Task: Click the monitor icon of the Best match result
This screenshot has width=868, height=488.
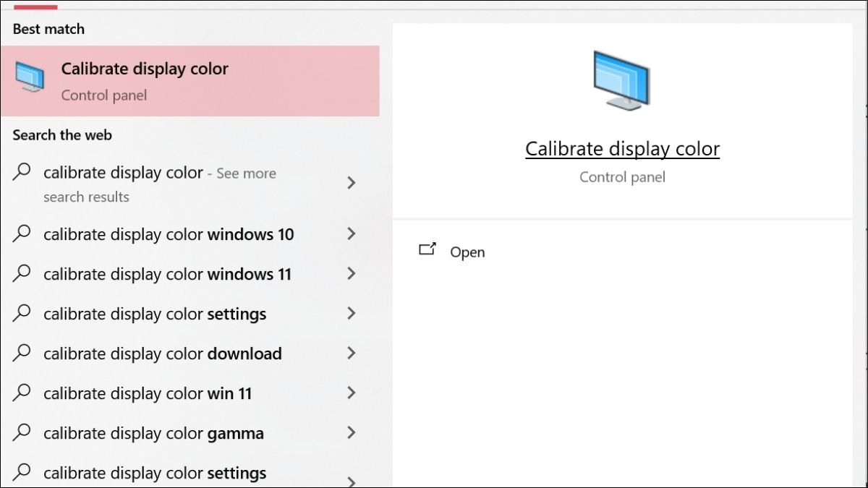Action: [30, 77]
